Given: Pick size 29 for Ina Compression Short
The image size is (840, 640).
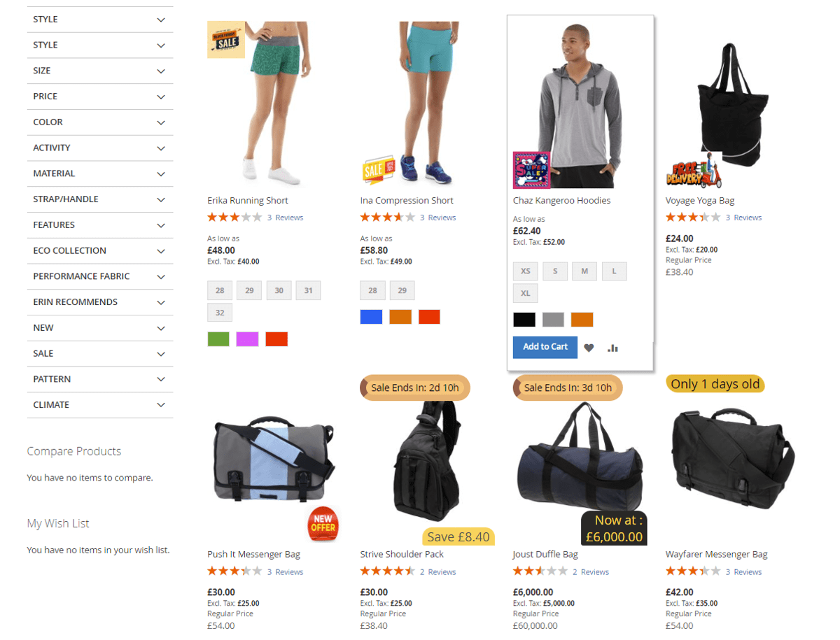Looking at the screenshot, I should pyautogui.click(x=402, y=290).
